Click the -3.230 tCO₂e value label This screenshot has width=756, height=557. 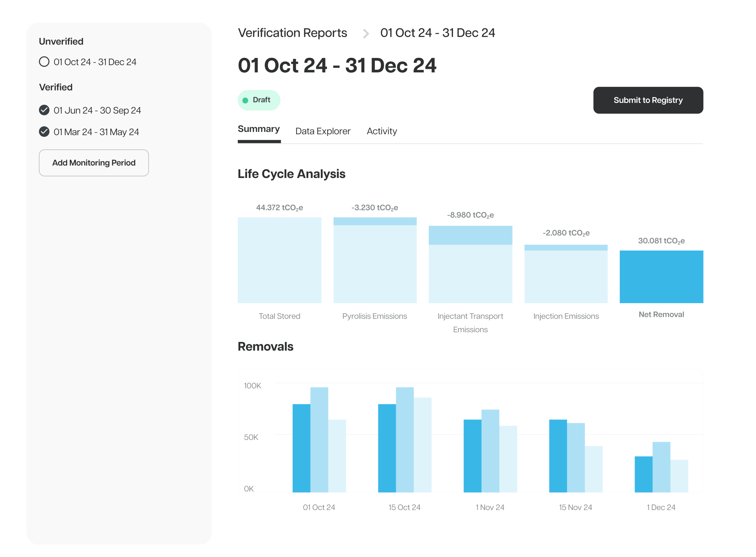point(375,208)
